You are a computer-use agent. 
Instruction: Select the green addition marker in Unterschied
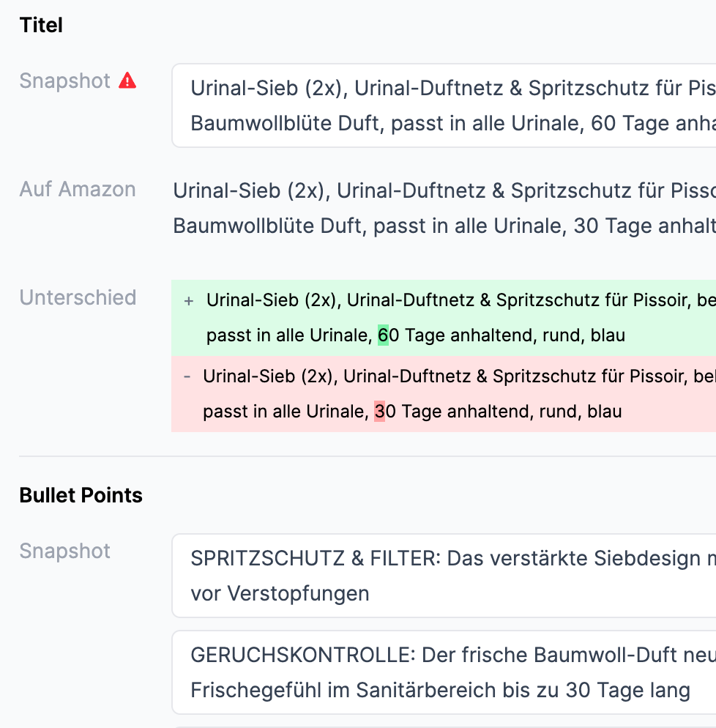tap(187, 301)
